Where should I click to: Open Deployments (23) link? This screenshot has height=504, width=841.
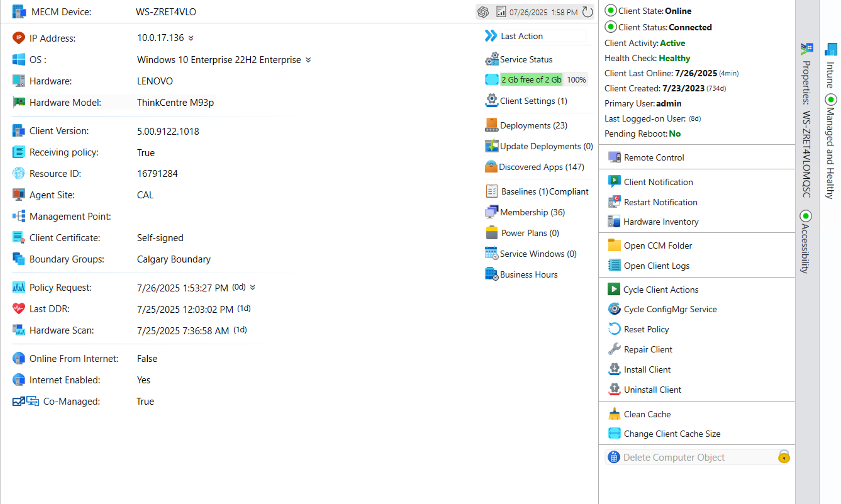tap(533, 125)
